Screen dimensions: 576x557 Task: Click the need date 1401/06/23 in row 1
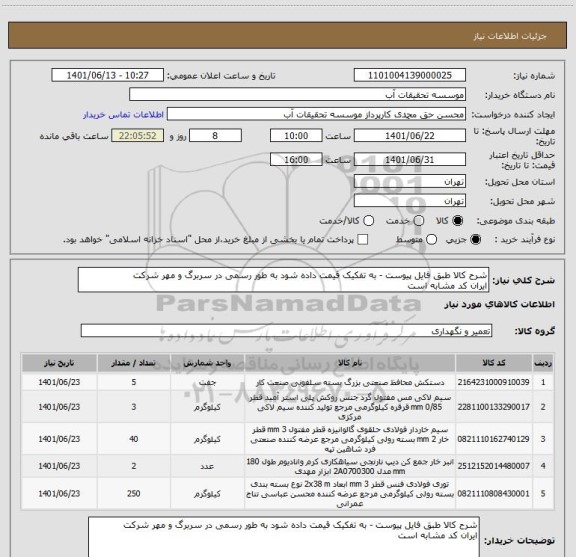(59, 382)
